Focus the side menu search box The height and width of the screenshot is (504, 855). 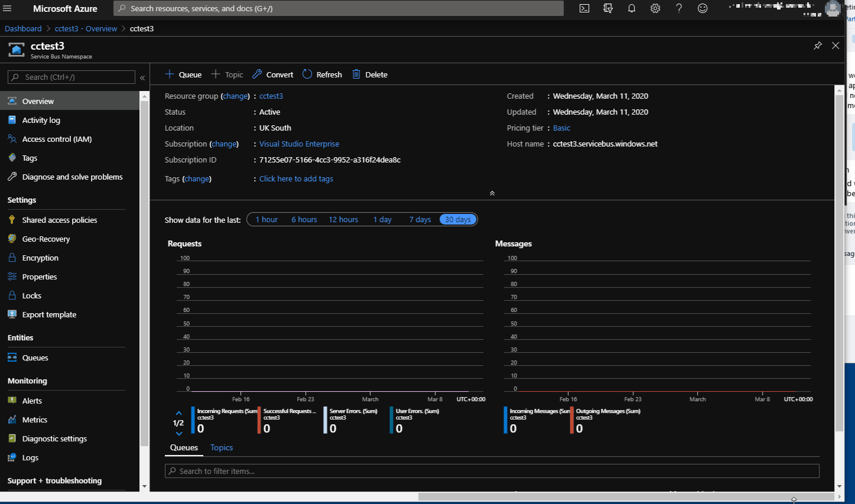click(x=71, y=77)
